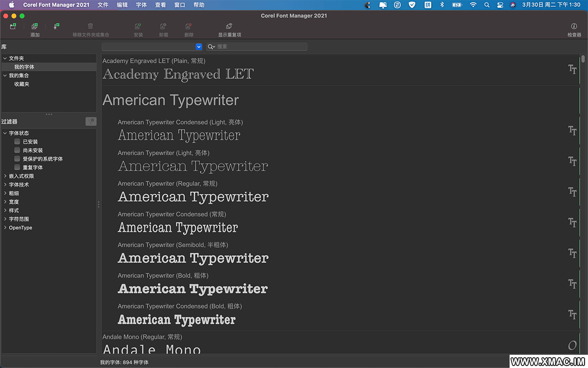Viewport: 588px width, 368px height.
Task: Expand the 嵌入式权限 filter group
Action: pyautogui.click(x=5, y=176)
